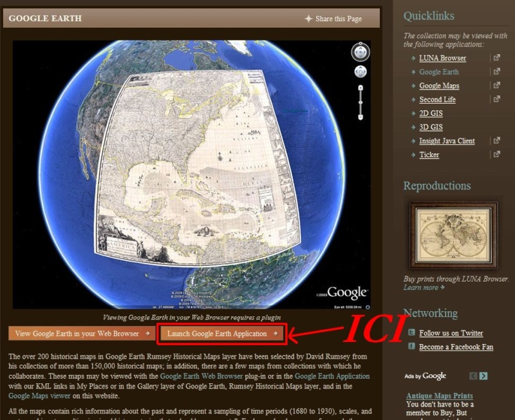Open Google Earth Web Browser text link
The width and height of the screenshot is (515, 420).
201,376
